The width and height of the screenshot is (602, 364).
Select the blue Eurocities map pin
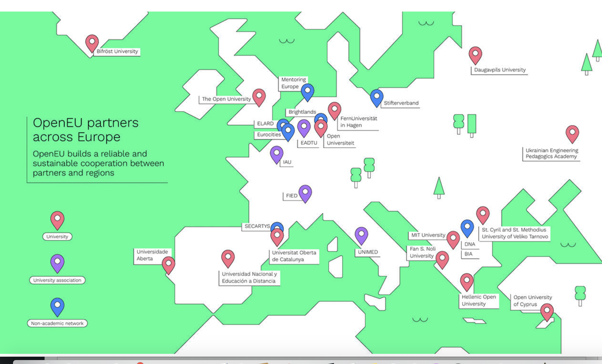click(x=288, y=132)
